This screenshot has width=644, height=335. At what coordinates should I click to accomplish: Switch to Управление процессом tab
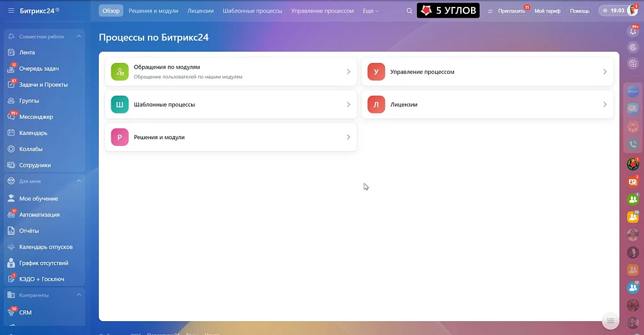click(x=323, y=11)
